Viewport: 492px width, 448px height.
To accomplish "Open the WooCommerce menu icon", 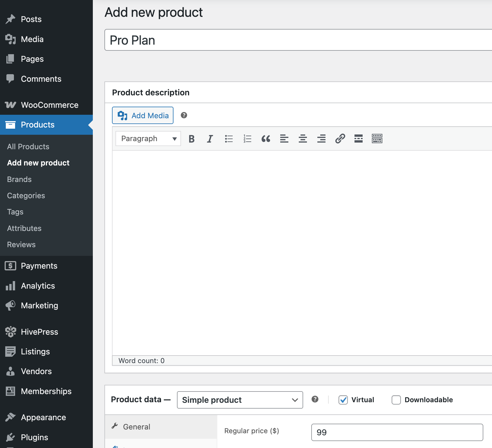I will [10, 105].
